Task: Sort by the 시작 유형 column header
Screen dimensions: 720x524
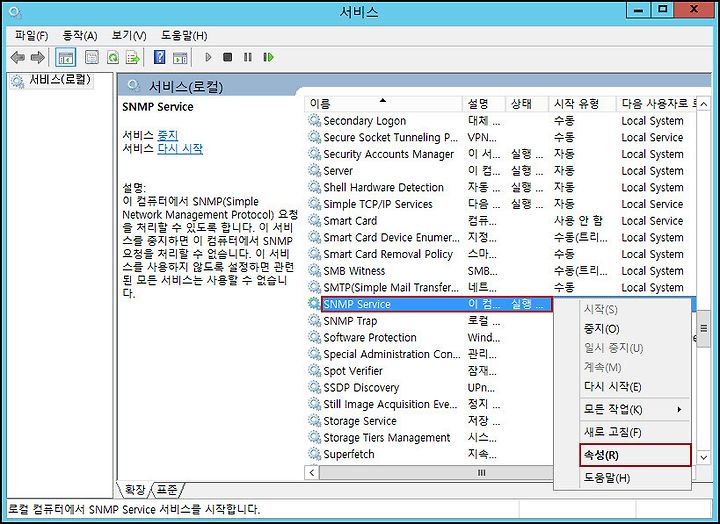Action: 582,104
